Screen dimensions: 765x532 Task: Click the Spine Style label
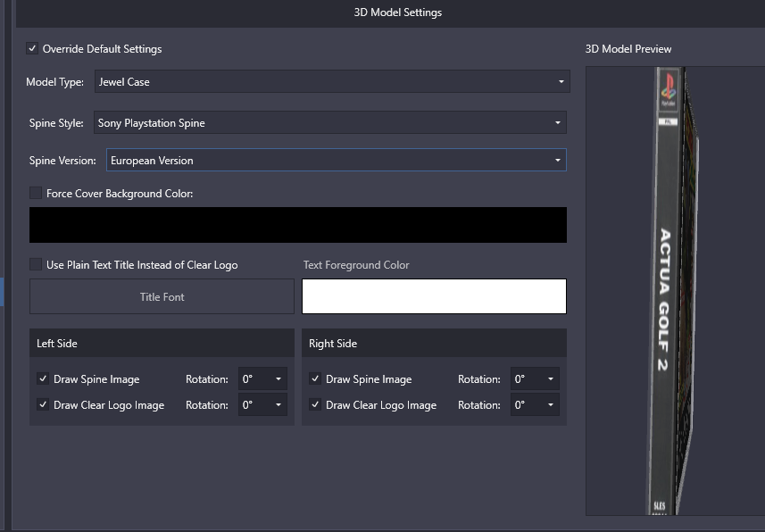pyautogui.click(x=56, y=123)
